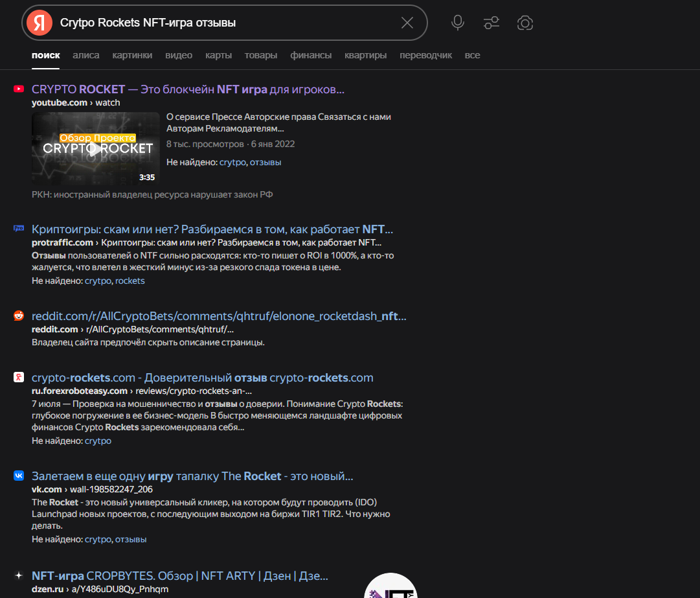The height and width of the screenshot is (598, 700).
Task: Open search settings sliders icon
Action: [491, 23]
